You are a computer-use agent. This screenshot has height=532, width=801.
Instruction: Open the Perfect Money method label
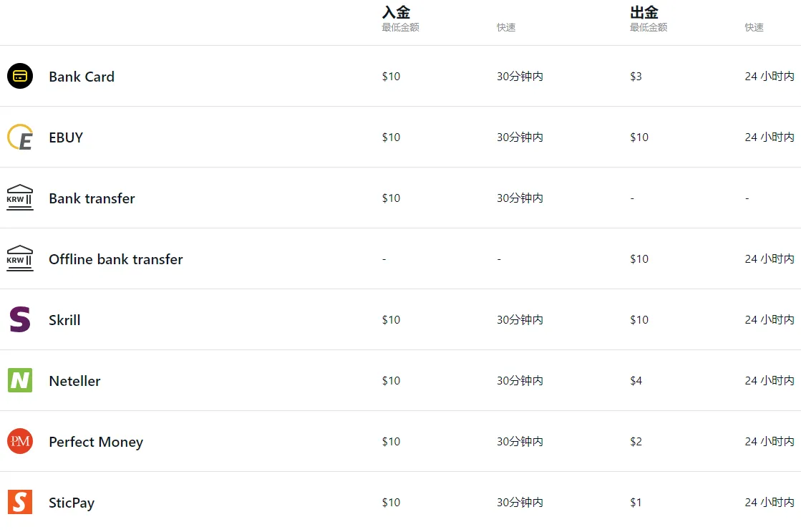coord(96,442)
